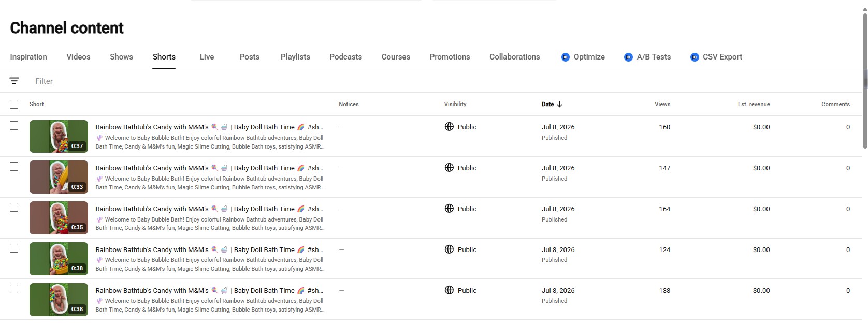Click the Est. revenue column header
This screenshot has width=868, height=324.
[x=754, y=104]
